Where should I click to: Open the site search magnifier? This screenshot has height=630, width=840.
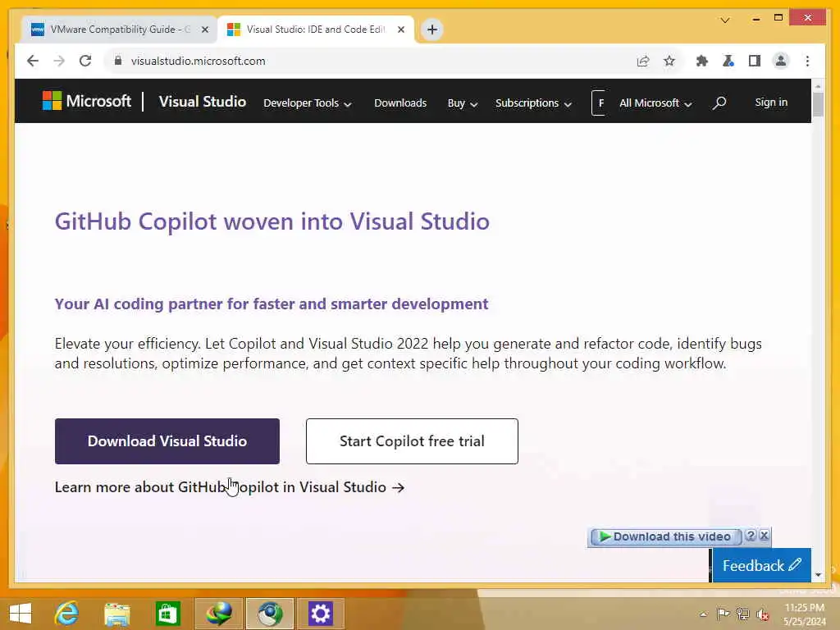tap(719, 103)
